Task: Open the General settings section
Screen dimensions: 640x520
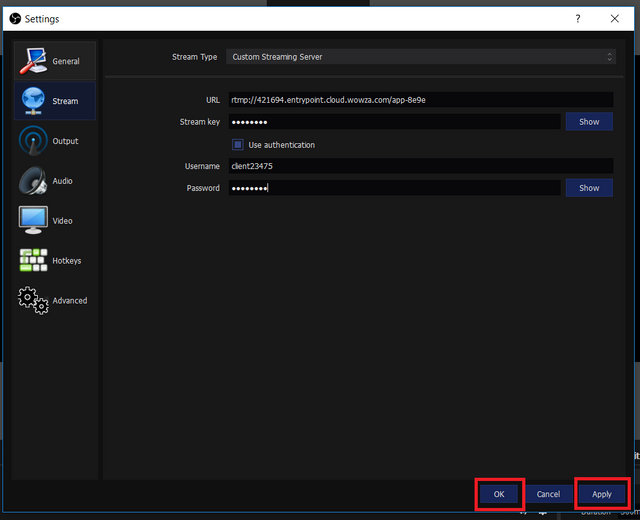Action: click(55, 61)
